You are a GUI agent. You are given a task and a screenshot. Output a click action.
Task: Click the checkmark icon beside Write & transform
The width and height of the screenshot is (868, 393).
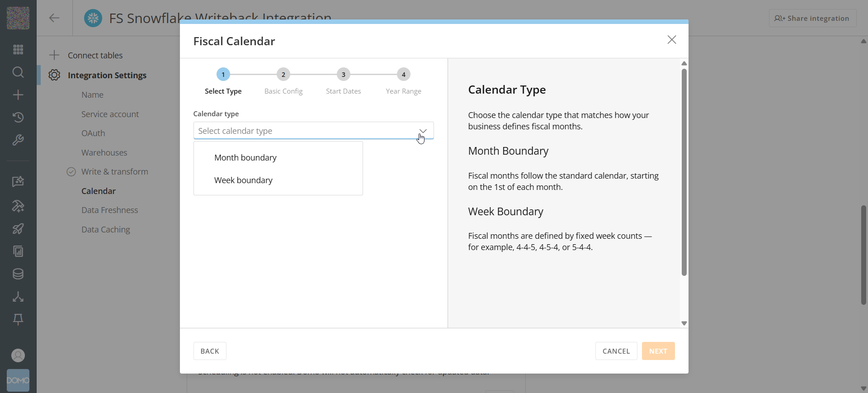[x=71, y=172]
